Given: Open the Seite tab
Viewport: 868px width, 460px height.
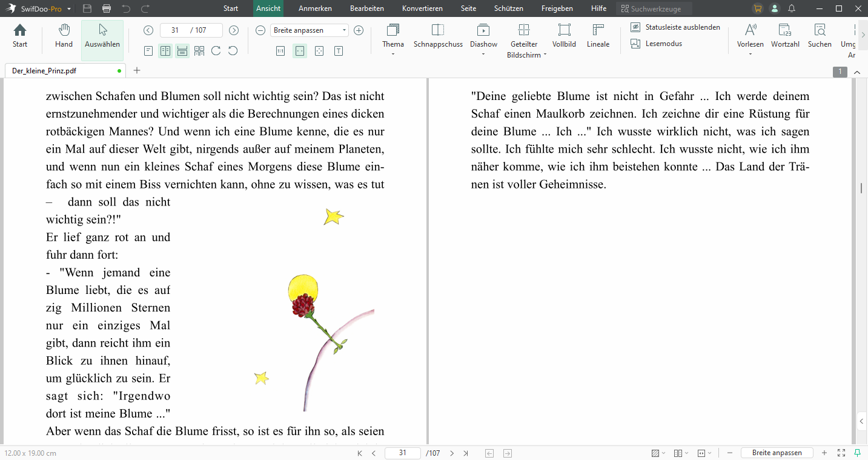Looking at the screenshot, I should 468,8.
